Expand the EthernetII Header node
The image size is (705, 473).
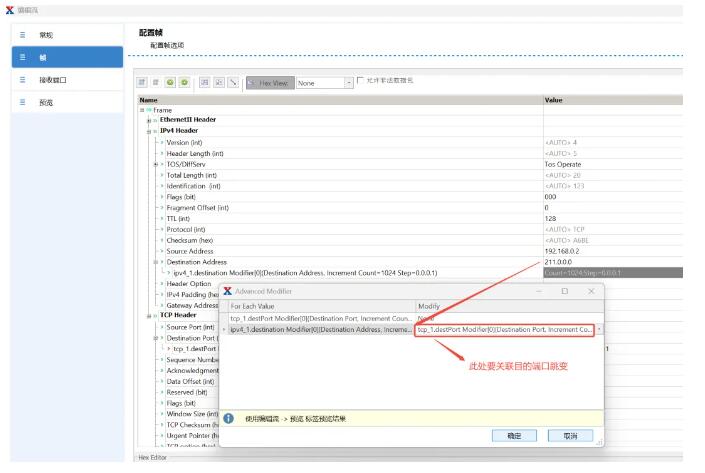148,120
